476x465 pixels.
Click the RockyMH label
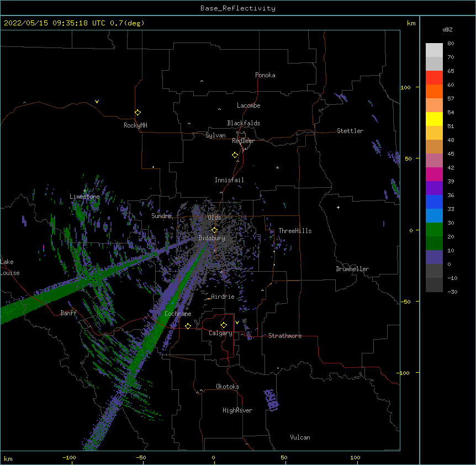tap(135, 125)
